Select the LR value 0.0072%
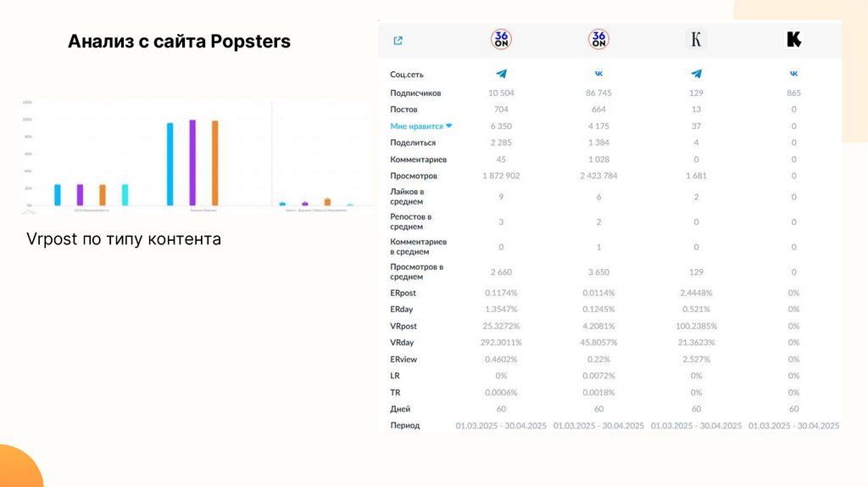The height and width of the screenshot is (487, 868). pyautogui.click(x=598, y=376)
